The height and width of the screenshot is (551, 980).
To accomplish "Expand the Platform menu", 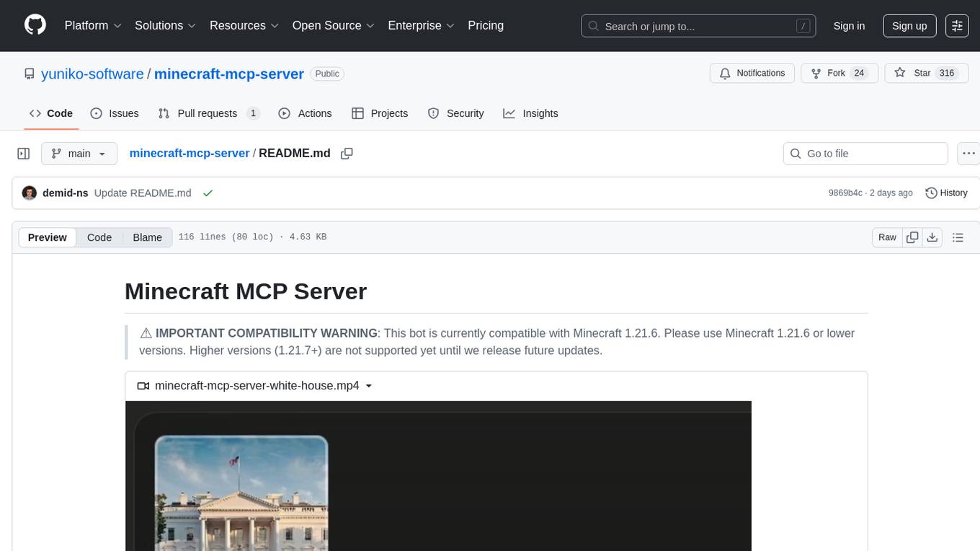I will (x=93, y=25).
